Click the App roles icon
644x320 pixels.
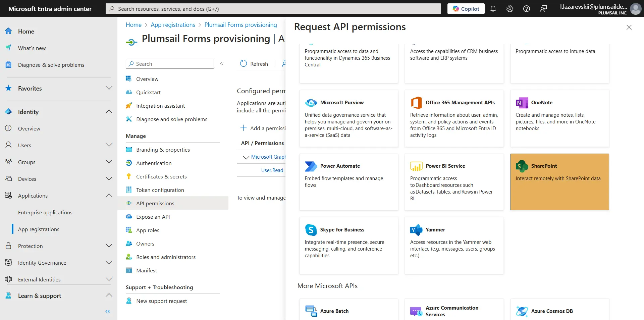(x=129, y=230)
